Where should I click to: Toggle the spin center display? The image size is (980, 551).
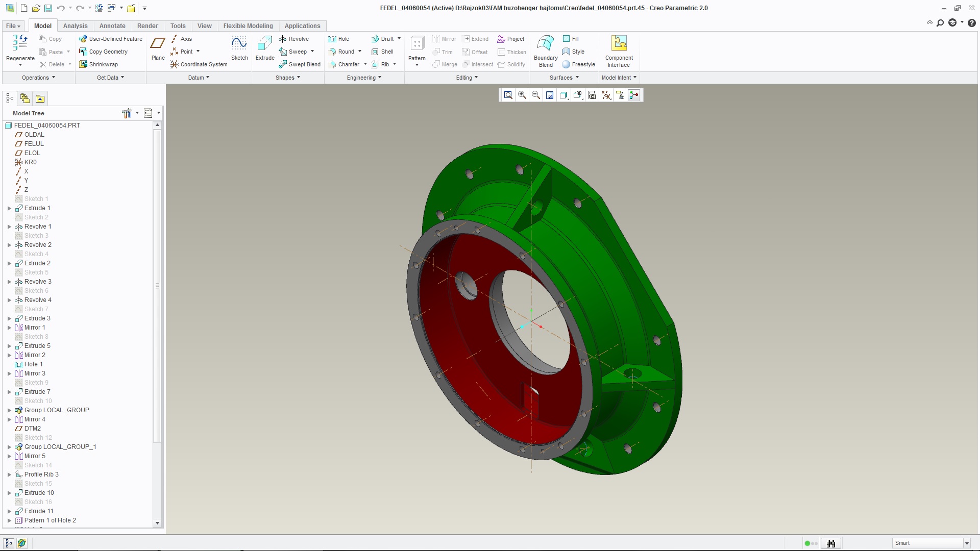[634, 95]
